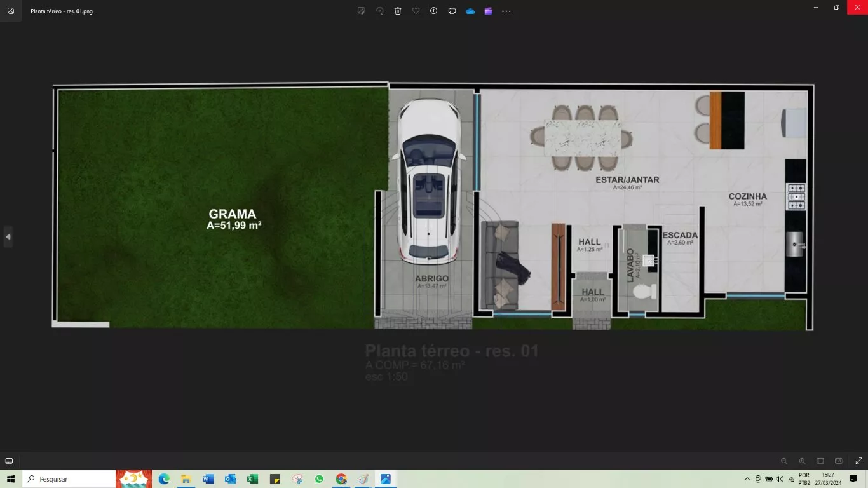Screen dimensions: 868x488
Task: Mark photo as favorite with heart icon
Action: pyautogui.click(x=416, y=11)
